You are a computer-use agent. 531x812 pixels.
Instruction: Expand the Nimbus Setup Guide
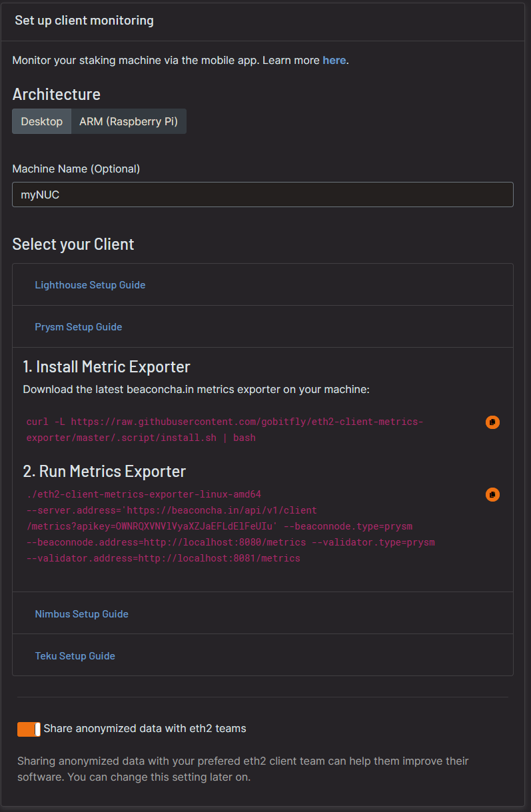pos(81,613)
